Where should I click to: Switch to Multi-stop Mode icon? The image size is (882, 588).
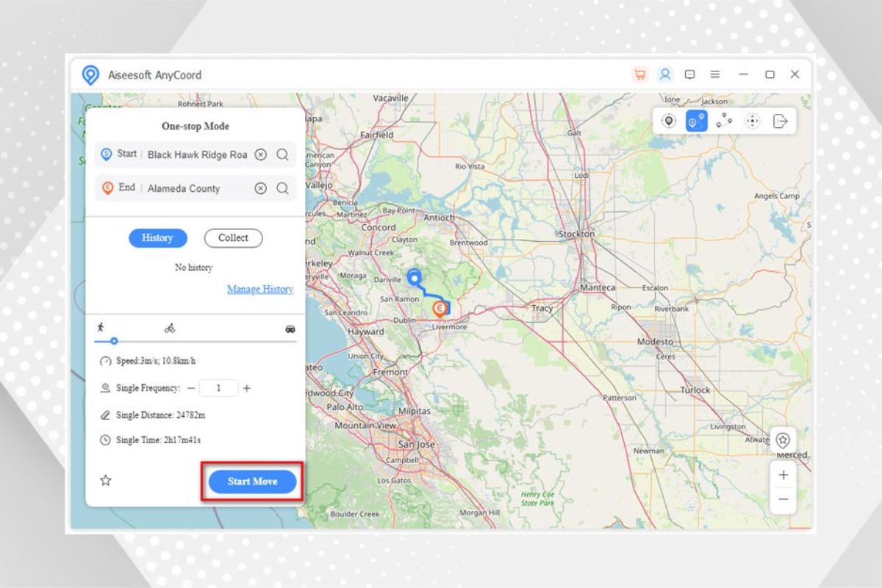tap(725, 121)
